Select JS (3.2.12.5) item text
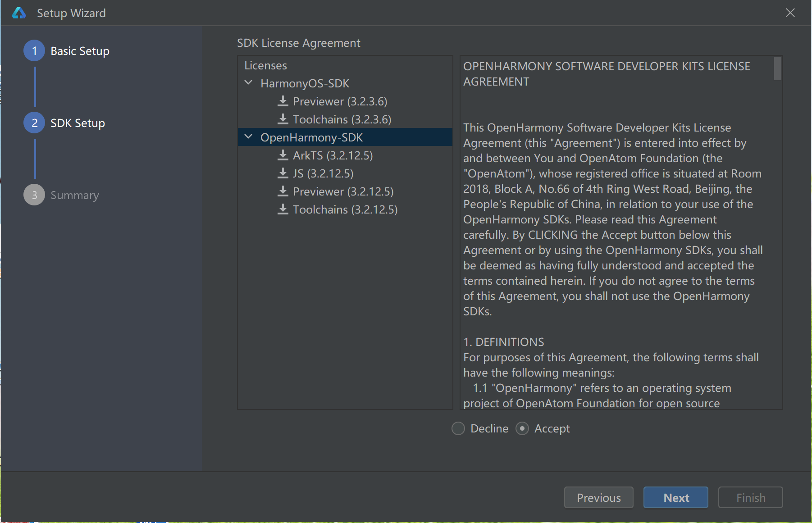 click(323, 173)
